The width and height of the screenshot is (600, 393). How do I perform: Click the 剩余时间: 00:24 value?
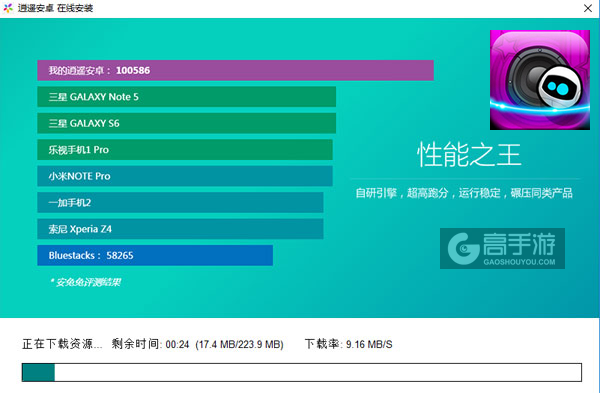[150, 344]
